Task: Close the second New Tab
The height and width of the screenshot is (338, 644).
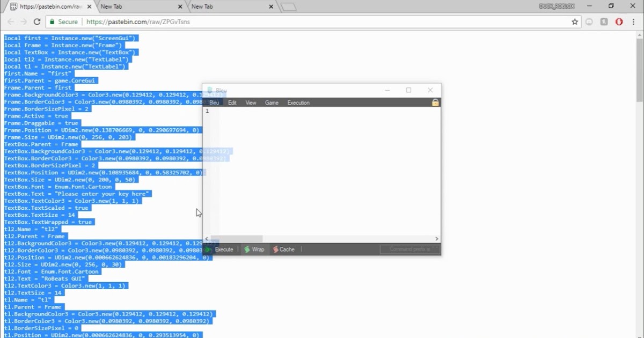Action: pyautogui.click(x=271, y=7)
